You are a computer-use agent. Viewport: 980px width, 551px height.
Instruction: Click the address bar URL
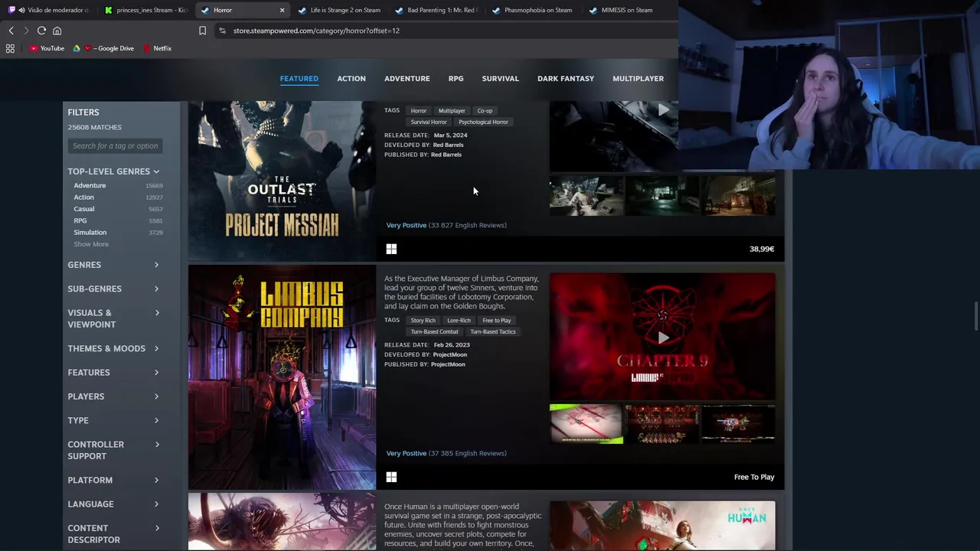[316, 31]
